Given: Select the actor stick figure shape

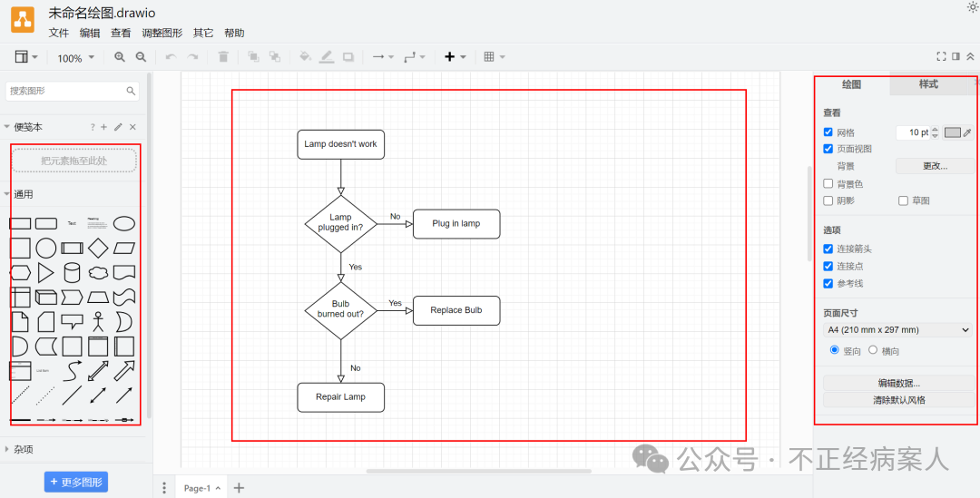Looking at the screenshot, I should click(x=98, y=321).
